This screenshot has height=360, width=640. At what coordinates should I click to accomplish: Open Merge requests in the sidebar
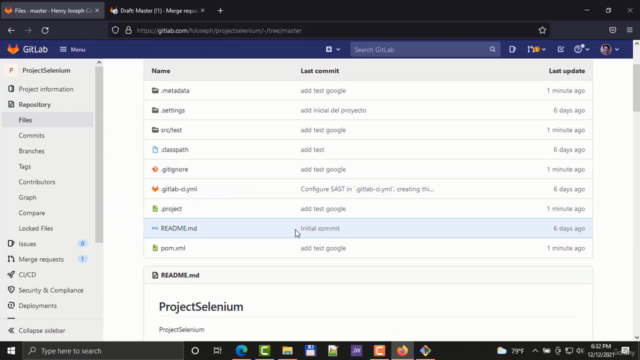[x=41, y=259]
